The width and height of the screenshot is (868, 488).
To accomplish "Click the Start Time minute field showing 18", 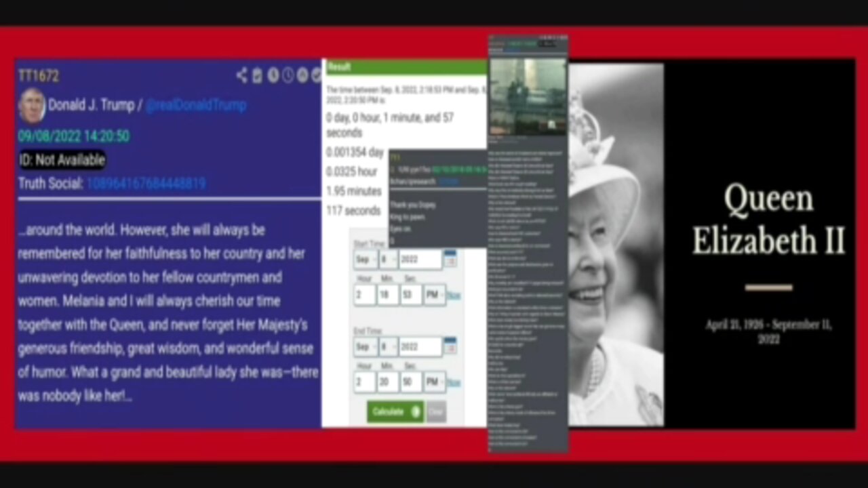I will coord(388,294).
